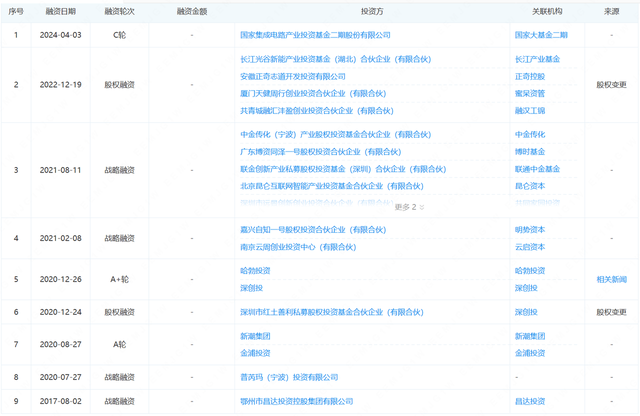Viewport: 640px width, 416px height.
Task: Open the 明势资本 institution link
Action: (x=530, y=230)
